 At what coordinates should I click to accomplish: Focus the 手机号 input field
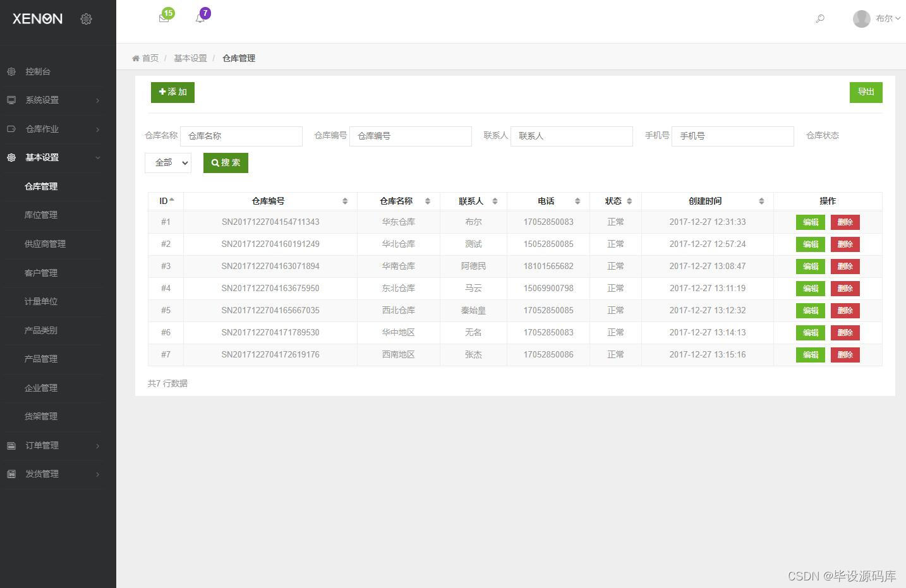[733, 136]
